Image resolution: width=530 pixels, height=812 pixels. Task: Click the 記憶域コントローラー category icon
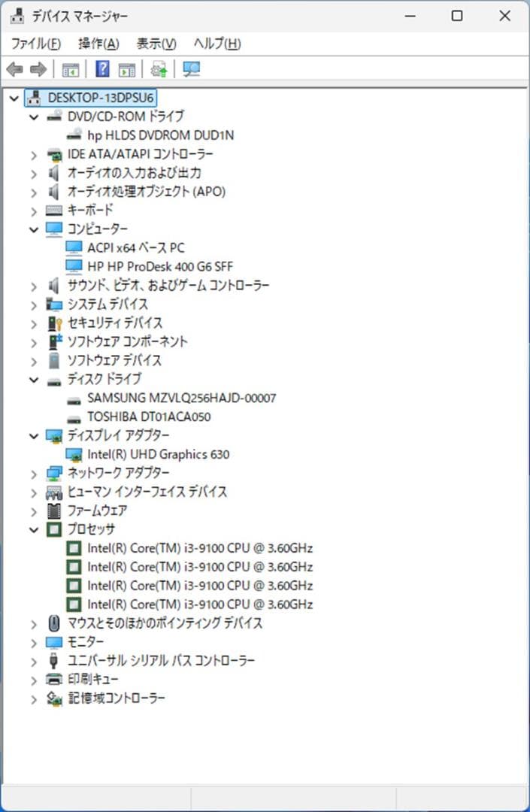tap(54, 698)
